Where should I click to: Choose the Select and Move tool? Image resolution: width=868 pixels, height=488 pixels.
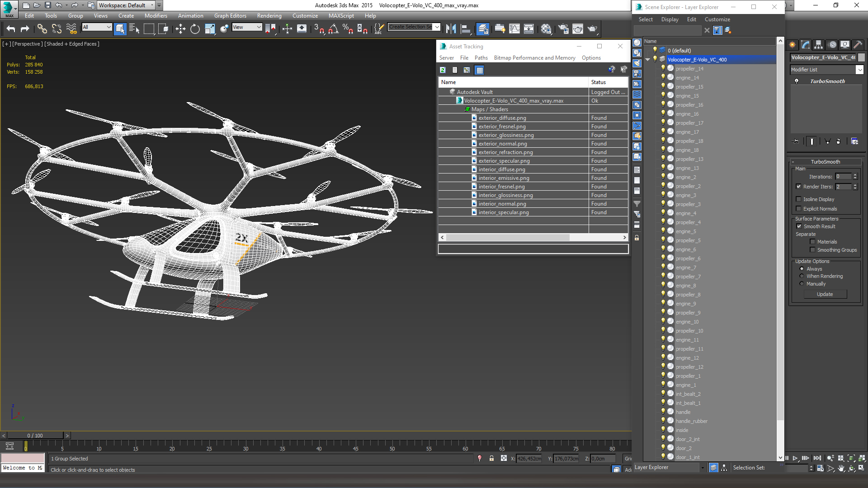(x=180, y=29)
